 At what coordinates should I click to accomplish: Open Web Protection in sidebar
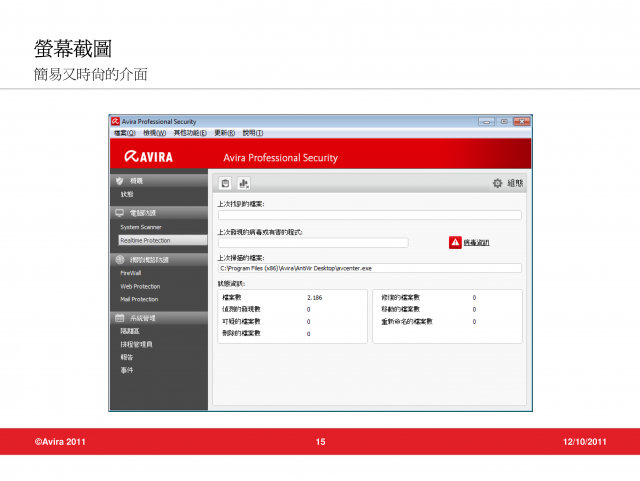(140, 286)
